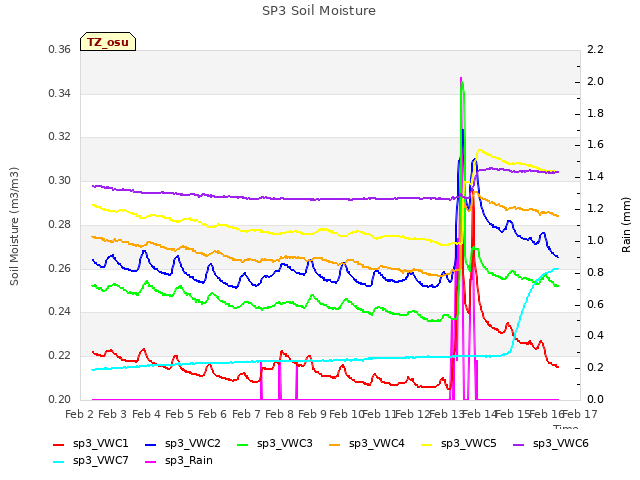The image size is (640, 480).
Task: Click the 0.26 left axis value
Action: tap(60, 269)
